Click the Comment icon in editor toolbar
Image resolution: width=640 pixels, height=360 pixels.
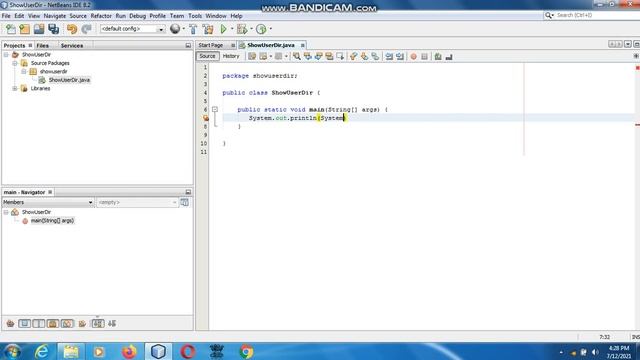tap(438, 57)
